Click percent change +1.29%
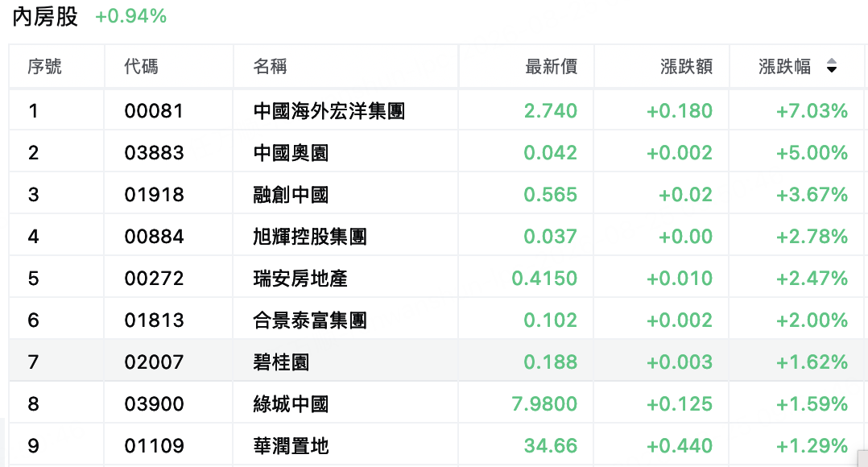 [812, 446]
